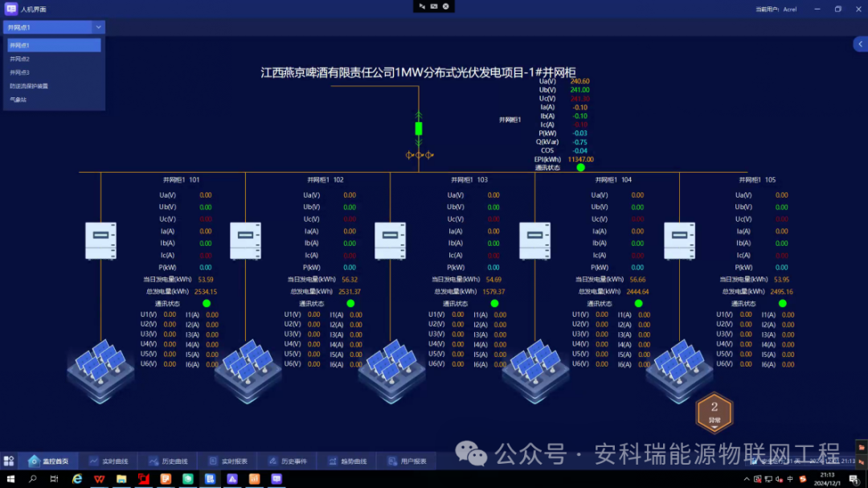This screenshot has height=488, width=868.
Task: Select 气象站 from the dropdown list
Action: point(20,98)
